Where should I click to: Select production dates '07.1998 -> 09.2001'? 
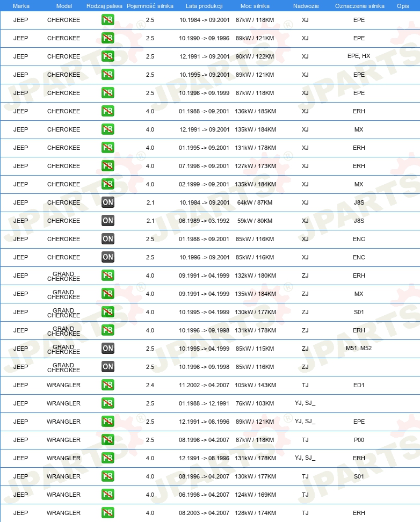(x=204, y=166)
